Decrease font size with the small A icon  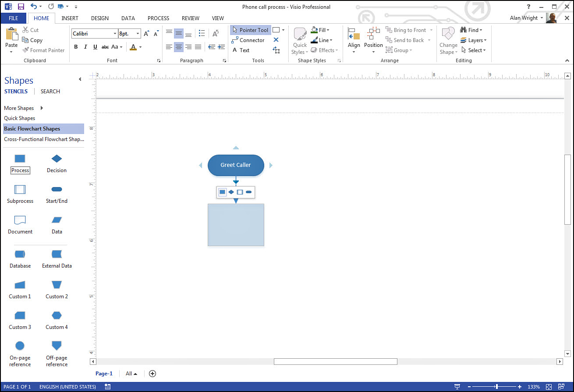156,34
